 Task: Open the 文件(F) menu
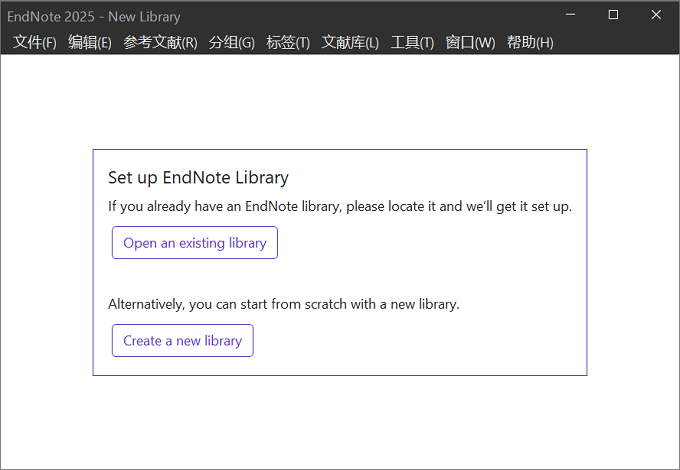tap(35, 42)
